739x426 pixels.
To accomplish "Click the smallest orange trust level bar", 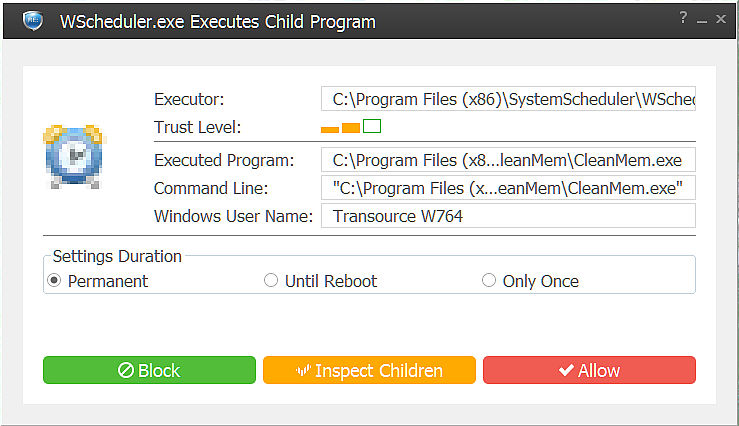I will click(329, 129).
